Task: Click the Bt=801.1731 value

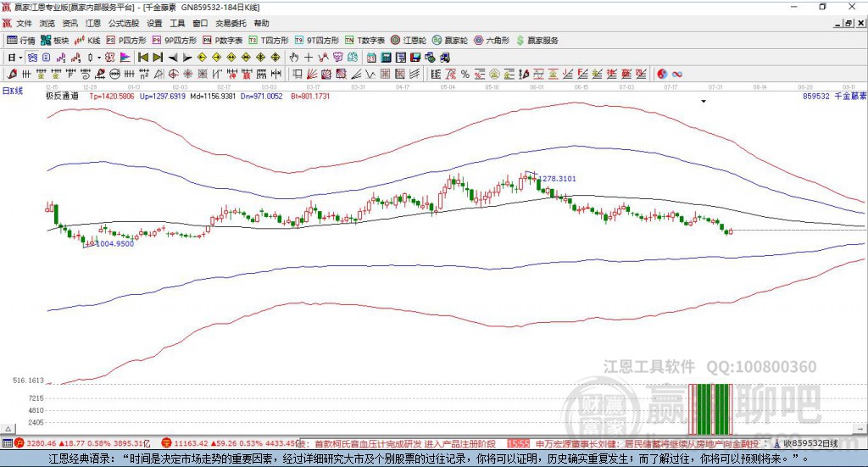Action: (x=310, y=97)
